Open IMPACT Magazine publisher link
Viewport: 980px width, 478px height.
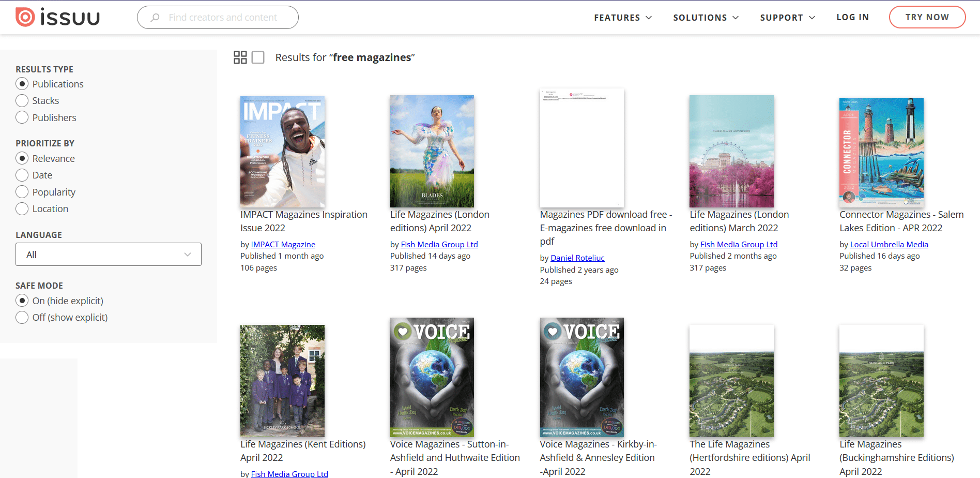click(x=283, y=244)
